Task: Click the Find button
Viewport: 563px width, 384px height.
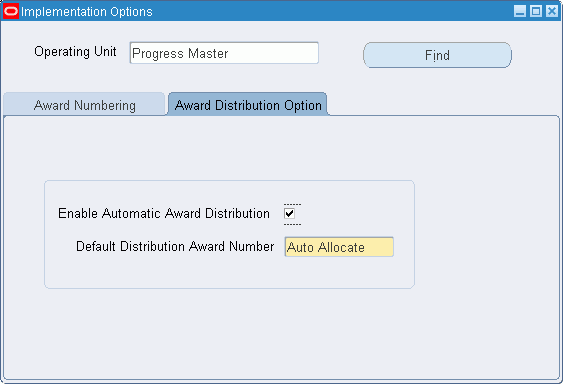Action: (437, 55)
